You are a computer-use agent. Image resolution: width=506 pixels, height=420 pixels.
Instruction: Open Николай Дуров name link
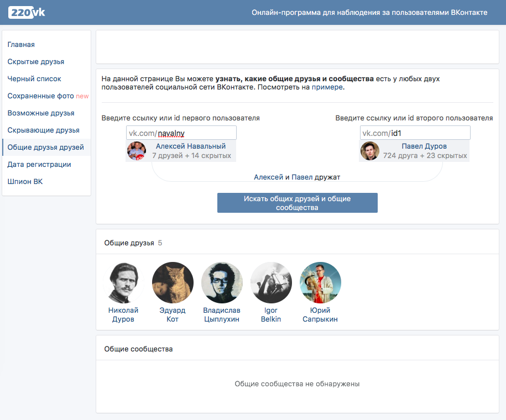click(123, 314)
